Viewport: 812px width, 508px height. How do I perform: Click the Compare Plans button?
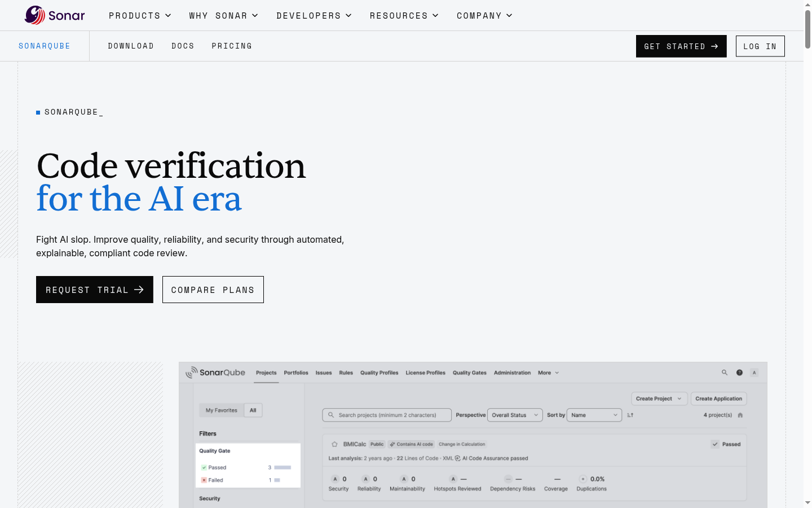click(x=213, y=290)
